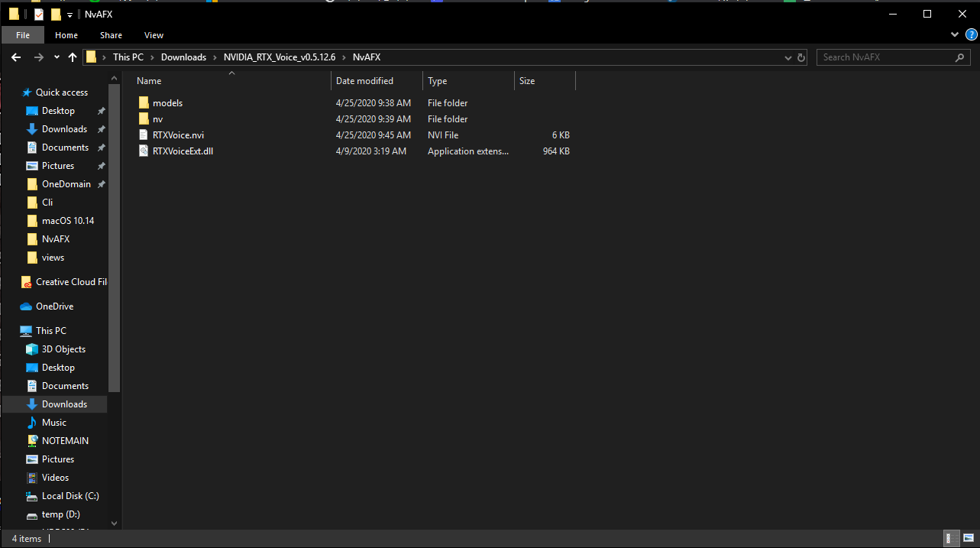Click the file name RTXVoice.nvi
980x548 pixels.
point(178,135)
